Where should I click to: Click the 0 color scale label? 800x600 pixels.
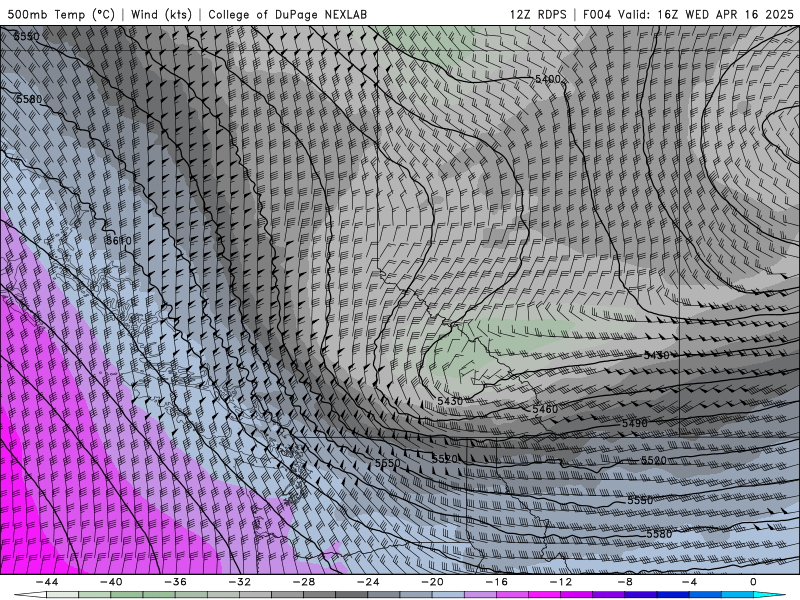pyautogui.click(x=753, y=582)
